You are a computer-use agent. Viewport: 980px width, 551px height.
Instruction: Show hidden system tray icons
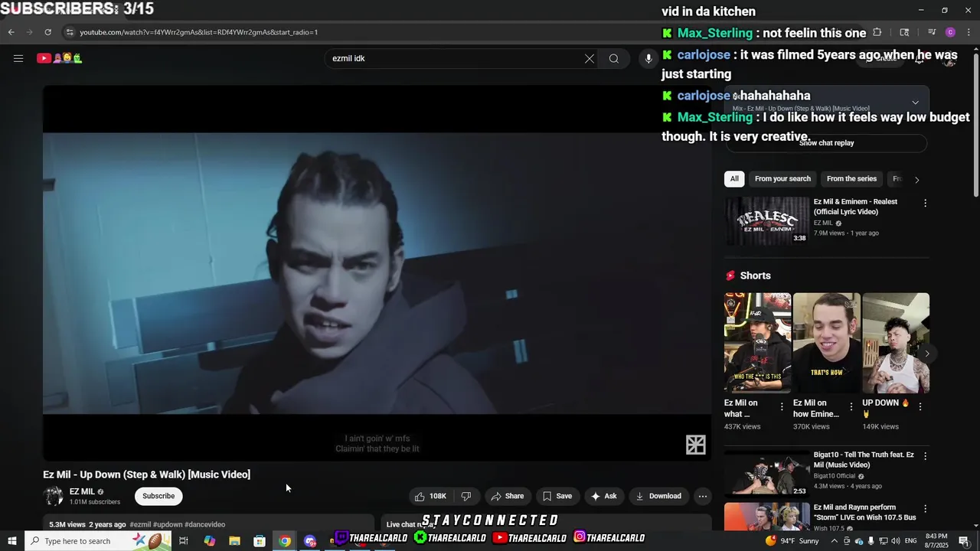click(x=835, y=541)
